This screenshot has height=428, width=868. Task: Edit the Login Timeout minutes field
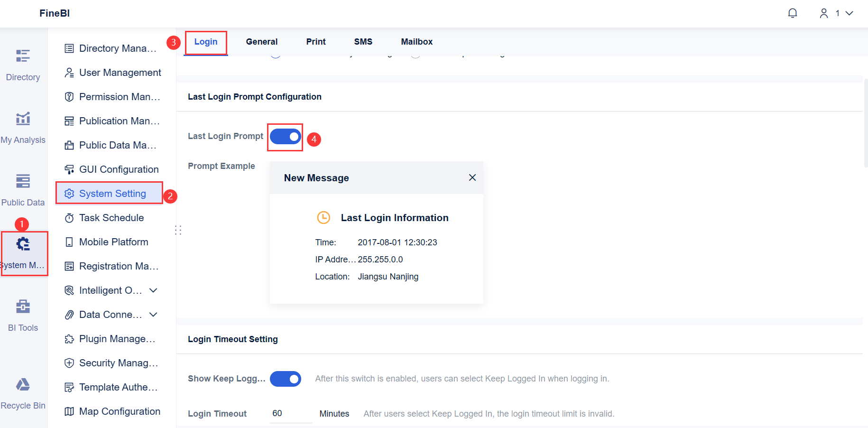pyautogui.click(x=289, y=413)
